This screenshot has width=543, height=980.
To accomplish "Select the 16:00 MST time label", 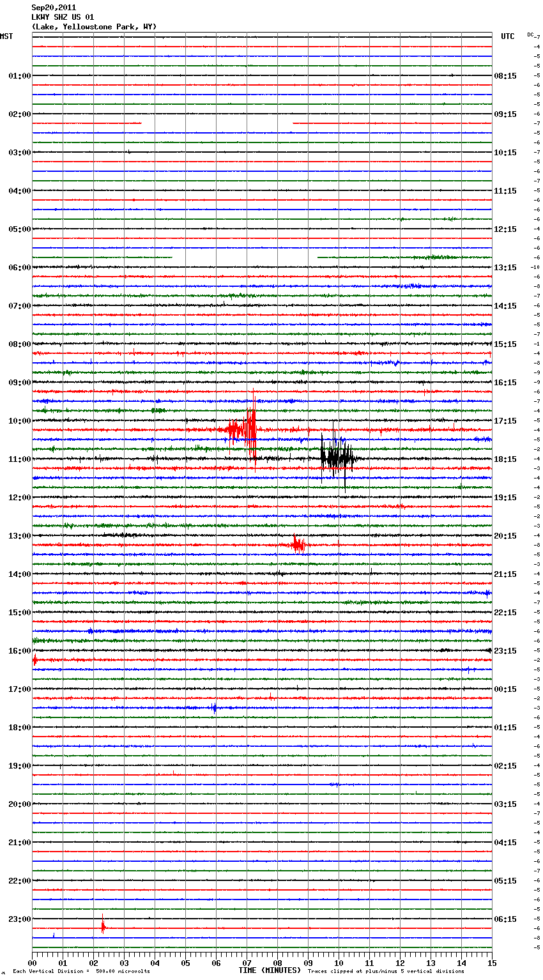I will [20, 651].
